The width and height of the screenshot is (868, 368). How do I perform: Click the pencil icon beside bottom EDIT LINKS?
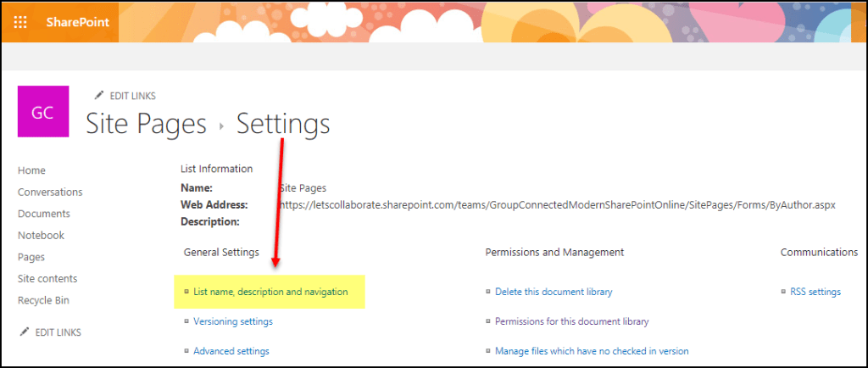[x=25, y=332]
